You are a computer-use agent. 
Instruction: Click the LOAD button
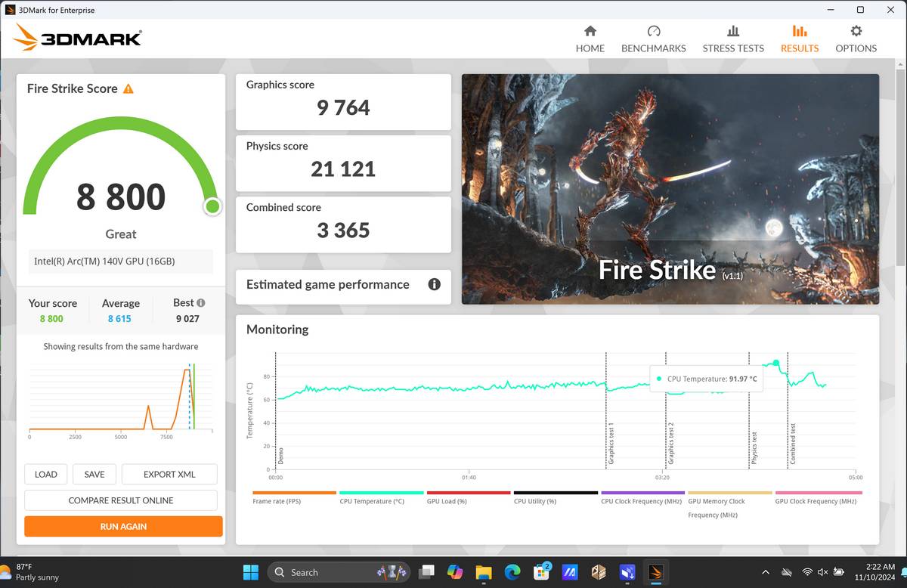[x=45, y=475]
